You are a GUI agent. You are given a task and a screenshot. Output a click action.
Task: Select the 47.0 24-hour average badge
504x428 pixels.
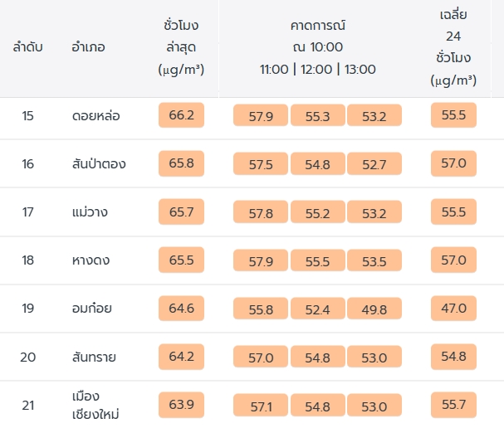[453, 309]
